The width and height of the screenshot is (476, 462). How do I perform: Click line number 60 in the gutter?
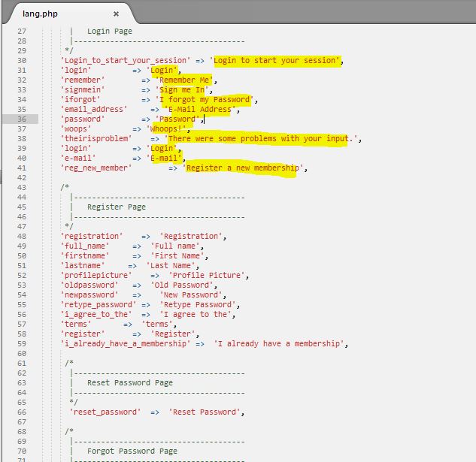pos(22,354)
